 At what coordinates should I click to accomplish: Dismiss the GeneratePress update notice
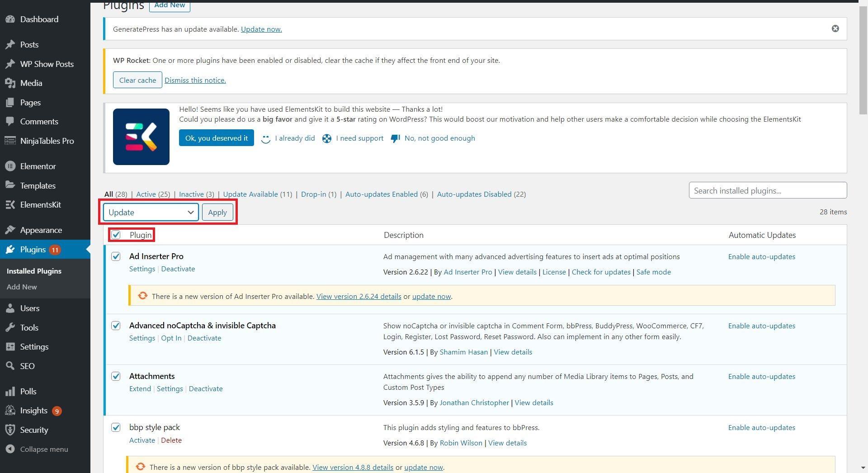click(x=835, y=28)
